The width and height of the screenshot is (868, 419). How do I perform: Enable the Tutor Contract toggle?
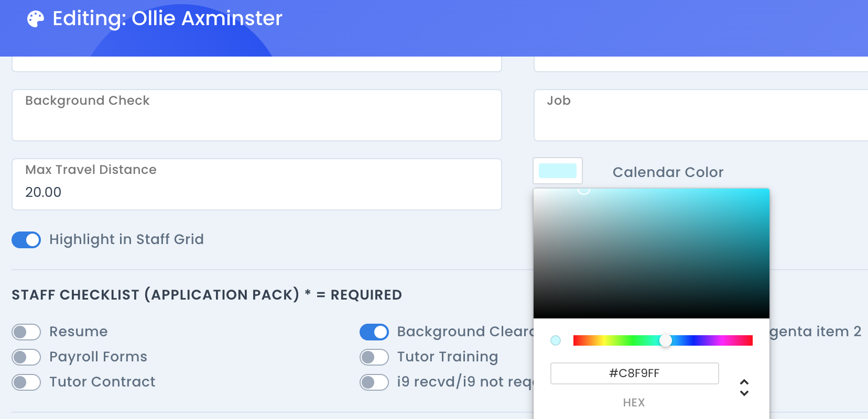pyautogui.click(x=26, y=382)
